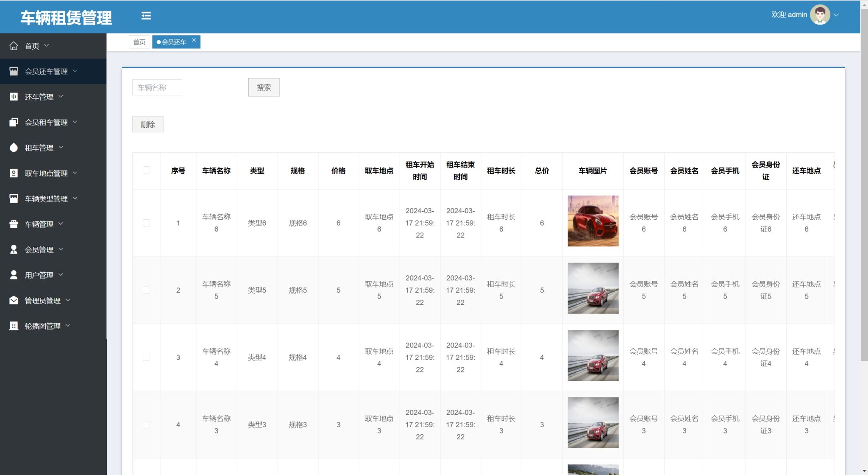The image size is (868, 475).
Task: Select the 取车地点管理 location icon
Action: [14, 173]
